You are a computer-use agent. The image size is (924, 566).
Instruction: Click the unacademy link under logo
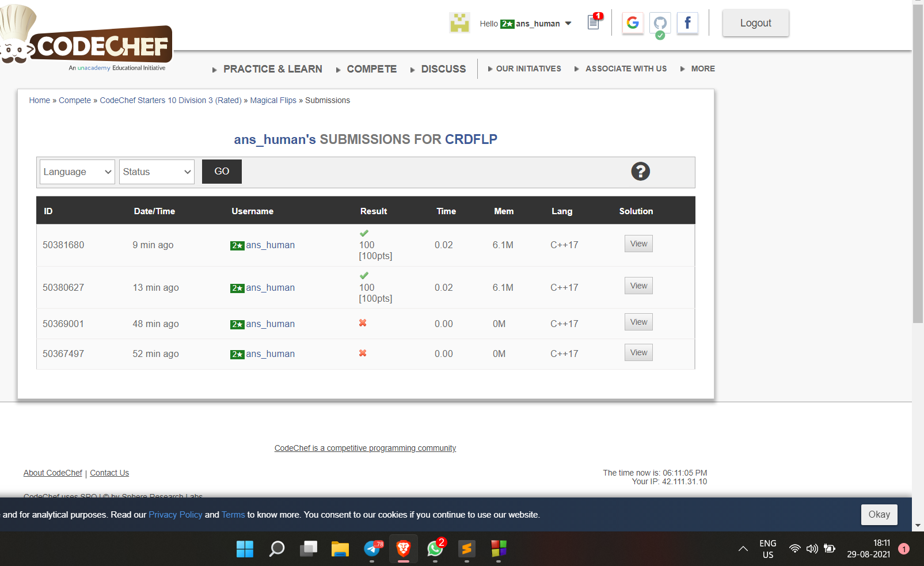(x=94, y=68)
